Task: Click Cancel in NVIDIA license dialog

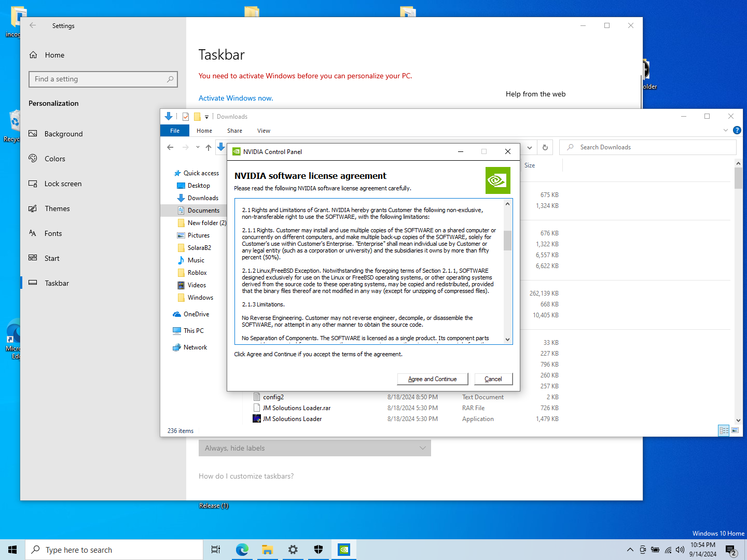Action: [x=493, y=379]
